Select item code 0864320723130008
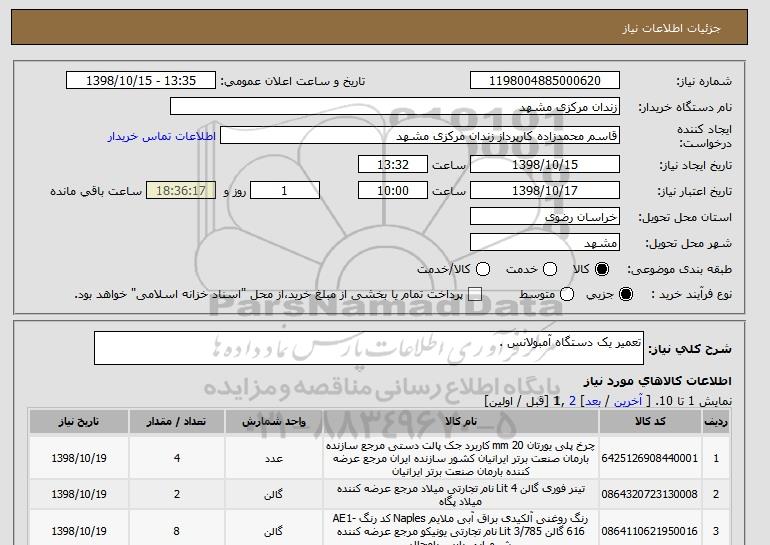770x545 pixels. (650, 494)
